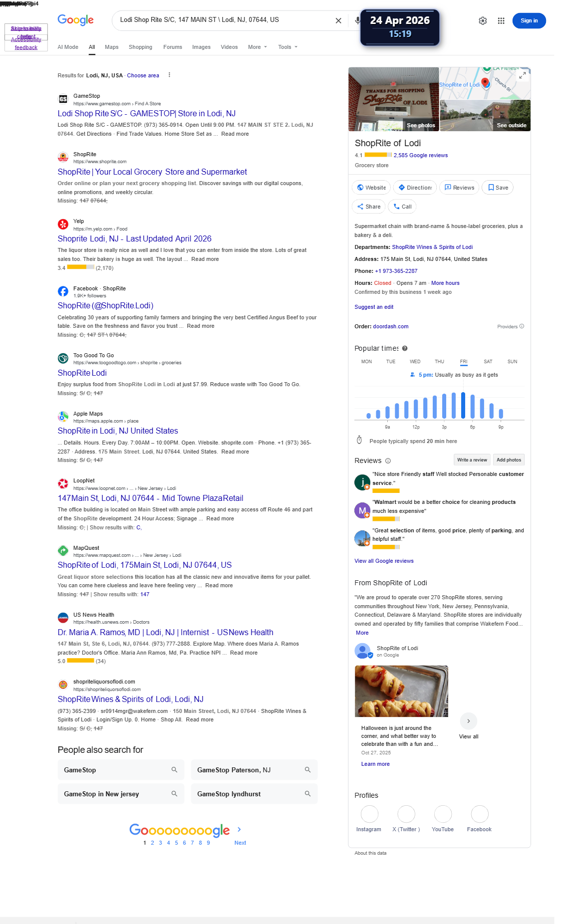Open Google quick settings gear icon
This screenshot has width=561, height=924.
pos(483,20)
